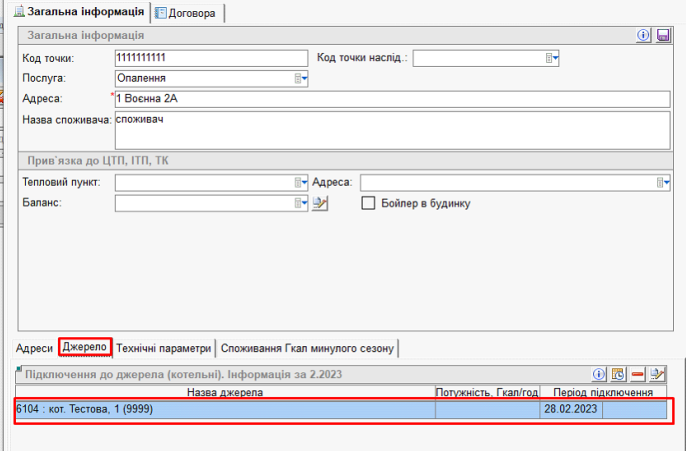Remove the source connection with the red minus icon
The height and width of the screenshot is (451, 686).
(x=637, y=374)
